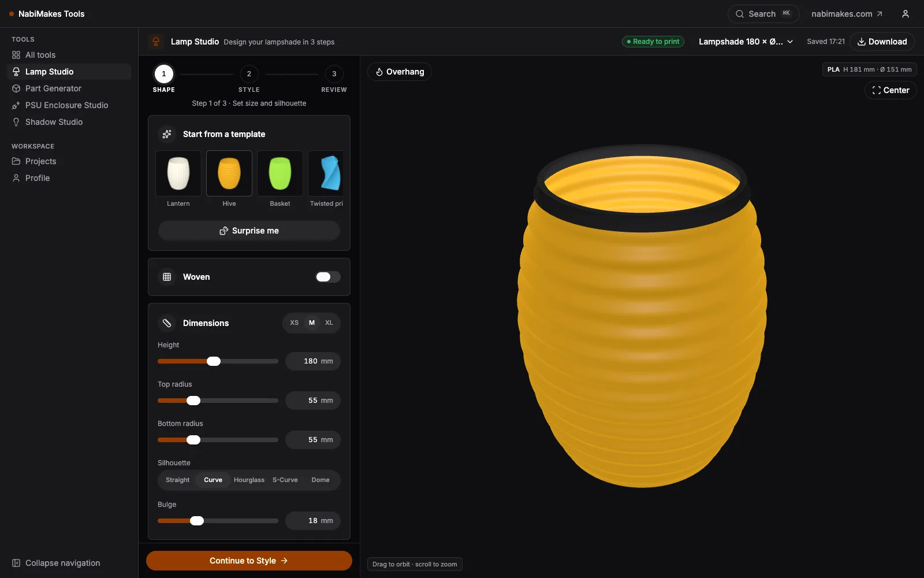924x578 pixels.
Task: Choose the Dome silhouette
Action: click(x=321, y=480)
